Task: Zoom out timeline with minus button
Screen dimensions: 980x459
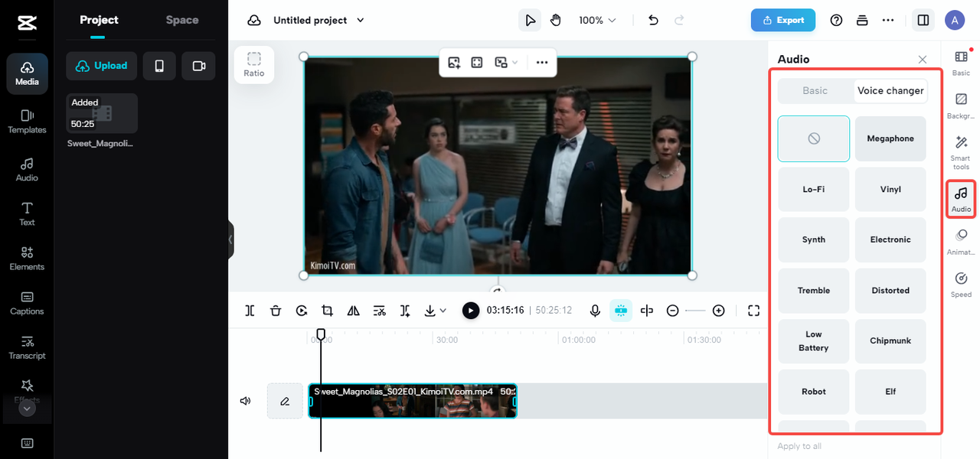Action: [672, 310]
